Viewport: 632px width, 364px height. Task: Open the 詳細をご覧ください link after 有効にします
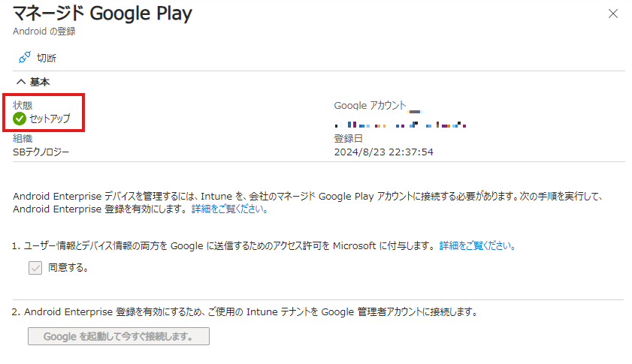(229, 209)
